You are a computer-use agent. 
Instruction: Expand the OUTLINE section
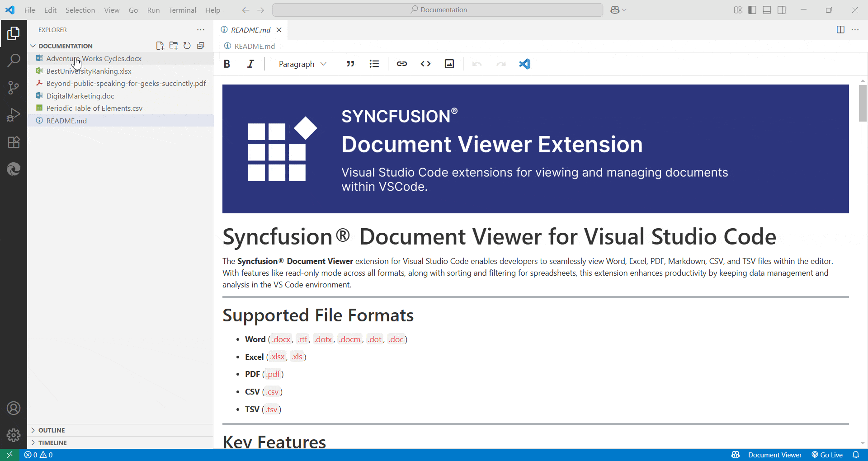coord(52,430)
